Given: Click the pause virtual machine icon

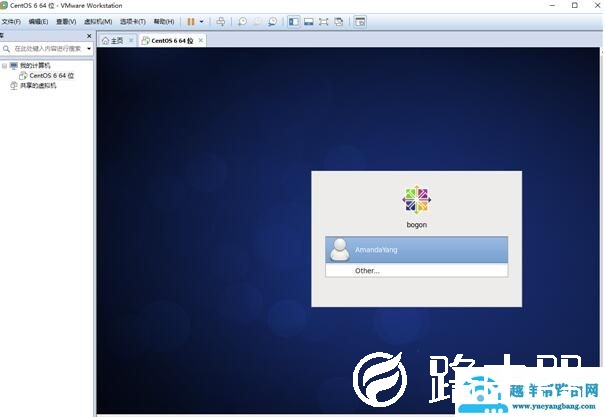Looking at the screenshot, I should tap(190, 21).
